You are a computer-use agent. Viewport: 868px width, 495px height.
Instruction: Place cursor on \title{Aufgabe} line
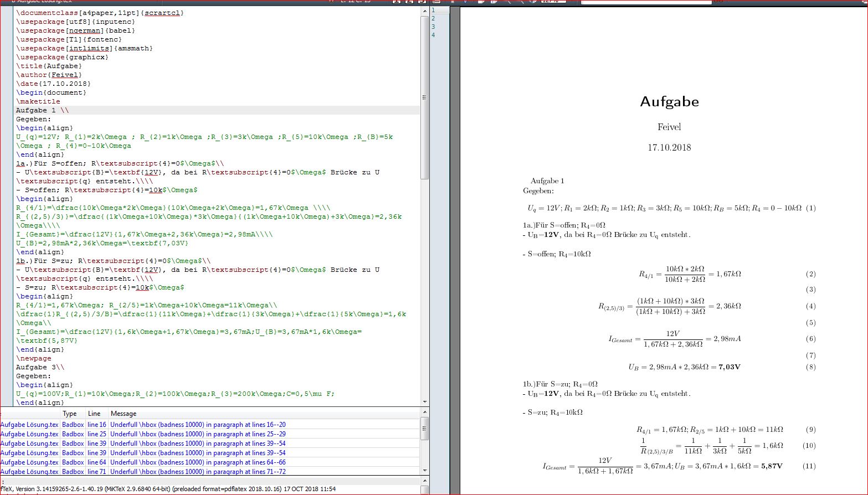(49, 66)
